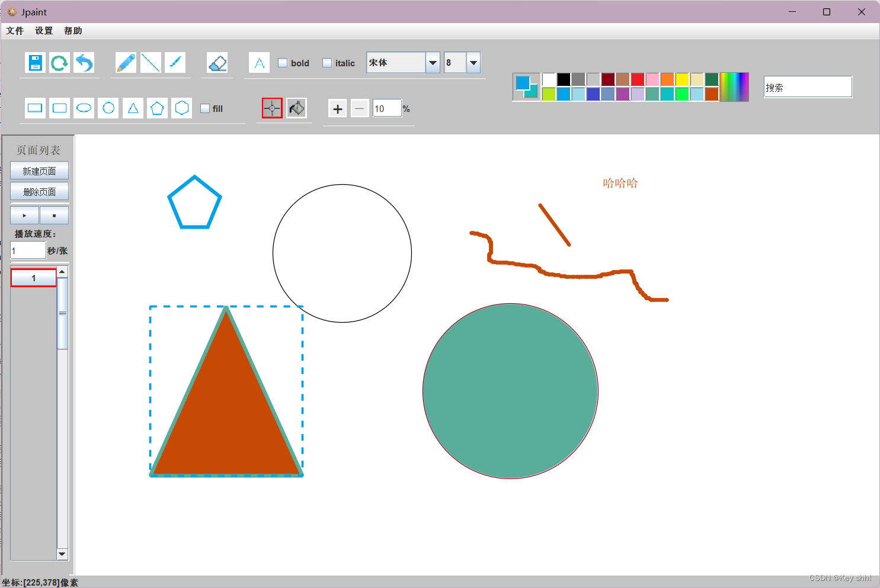Toggle bold text formatting
880x588 pixels.
(282, 62)
